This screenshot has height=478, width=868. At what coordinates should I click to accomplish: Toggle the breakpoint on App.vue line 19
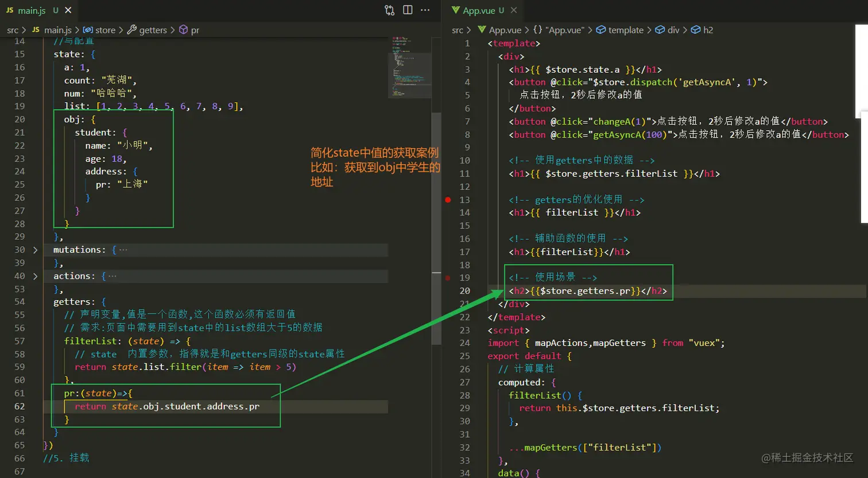pyautogui.click(x=448, y=278)
